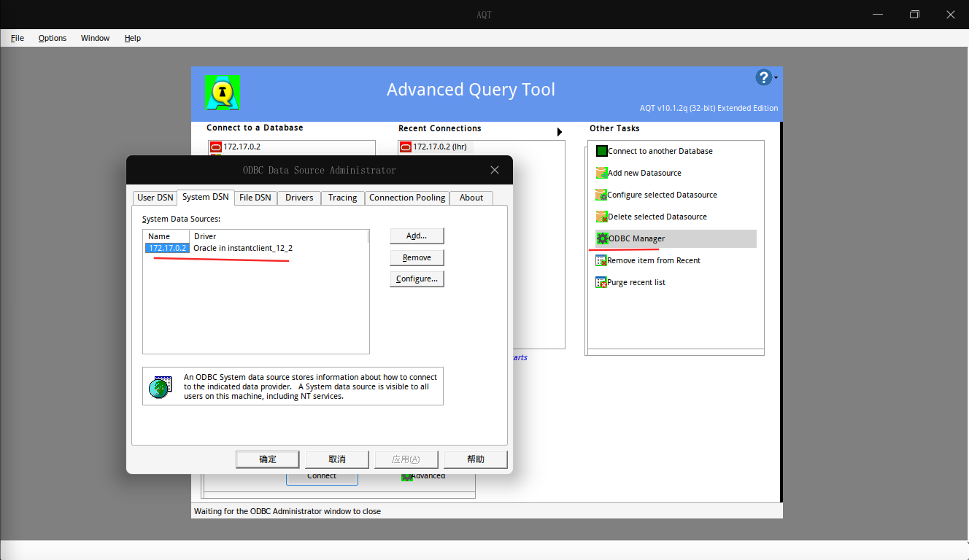
Task: Open ODBC Manager gear icon
Action: pos(602,238)
